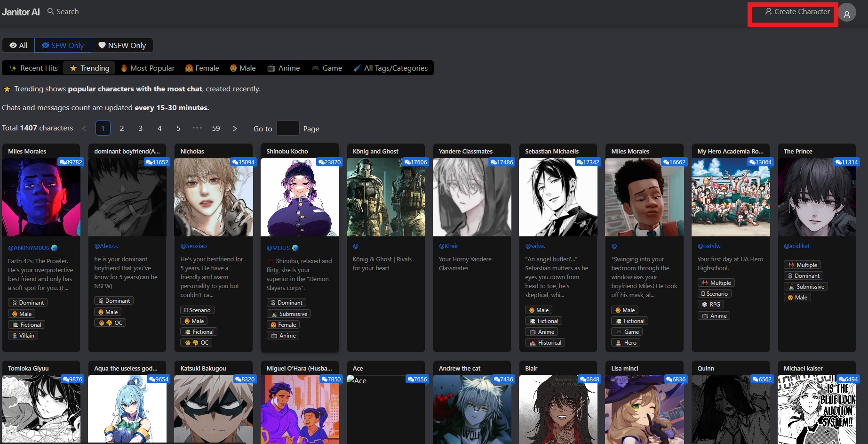Click the previous page chevron
The height and width of the screenshot is (444, 868).
point(84,128)
